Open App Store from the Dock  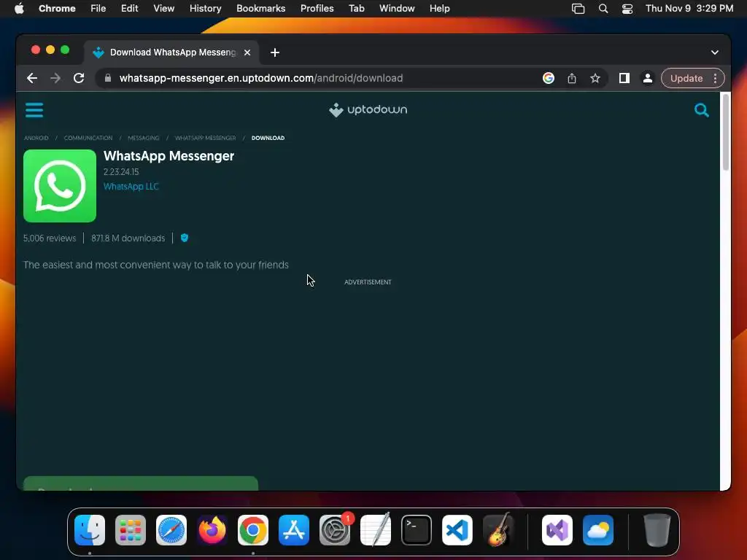pyautogui.click(x=294, y=530)
